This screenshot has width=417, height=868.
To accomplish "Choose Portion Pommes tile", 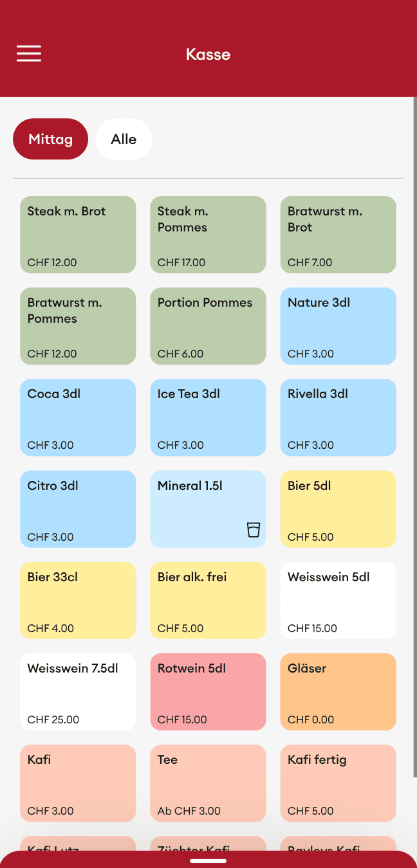I will [208, 326].
